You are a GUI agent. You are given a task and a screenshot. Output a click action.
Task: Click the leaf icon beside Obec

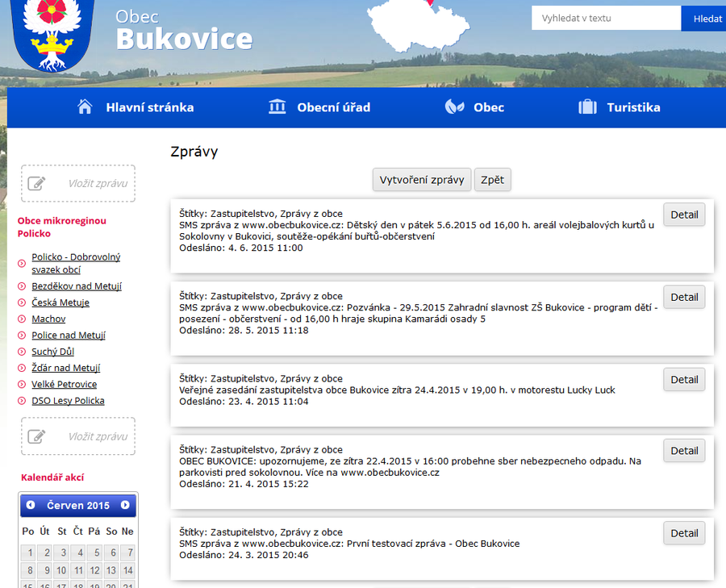(454, 107)
